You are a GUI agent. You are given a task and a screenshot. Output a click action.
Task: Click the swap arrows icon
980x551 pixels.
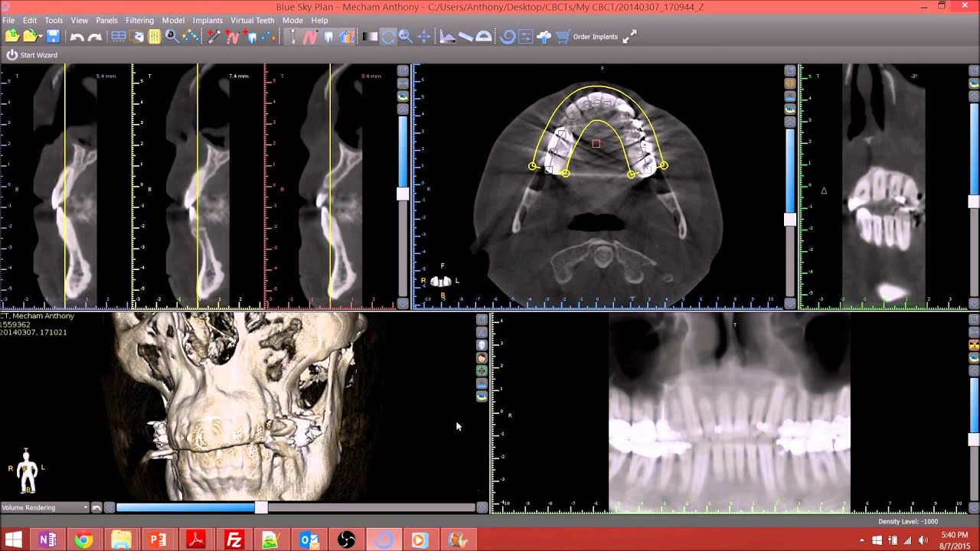click(x=525, y=36)
